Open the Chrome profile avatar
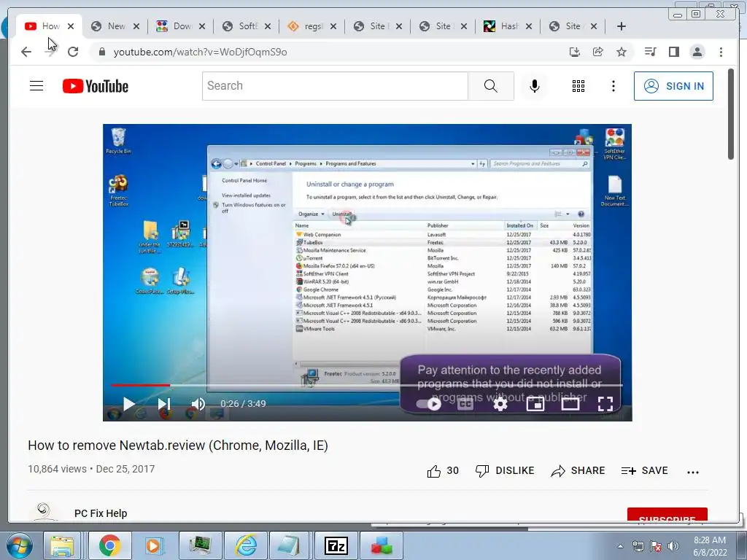 [697, 52]
